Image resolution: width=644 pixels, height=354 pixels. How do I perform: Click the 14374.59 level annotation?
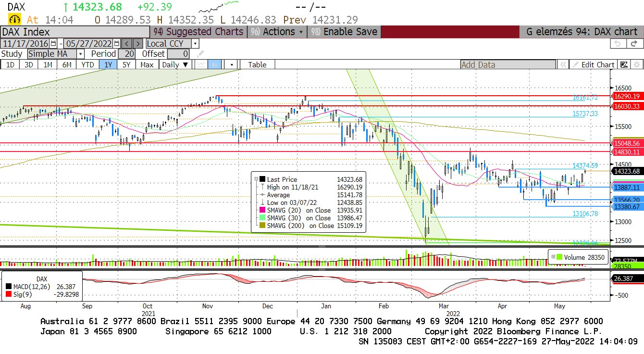[585, 165]
